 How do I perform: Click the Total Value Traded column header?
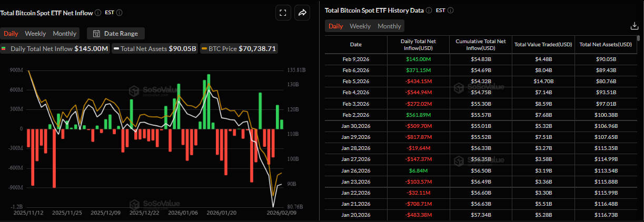click(x=543, y=44)
